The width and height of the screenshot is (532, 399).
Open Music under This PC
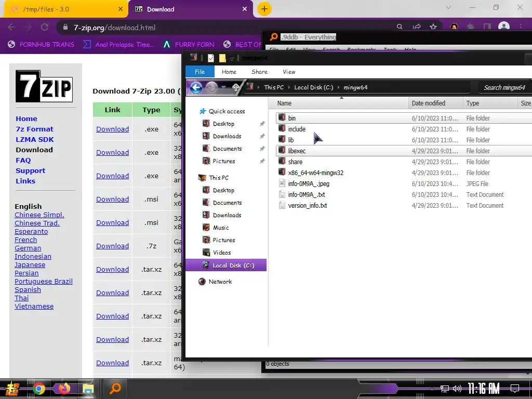[x=220, y=228]
